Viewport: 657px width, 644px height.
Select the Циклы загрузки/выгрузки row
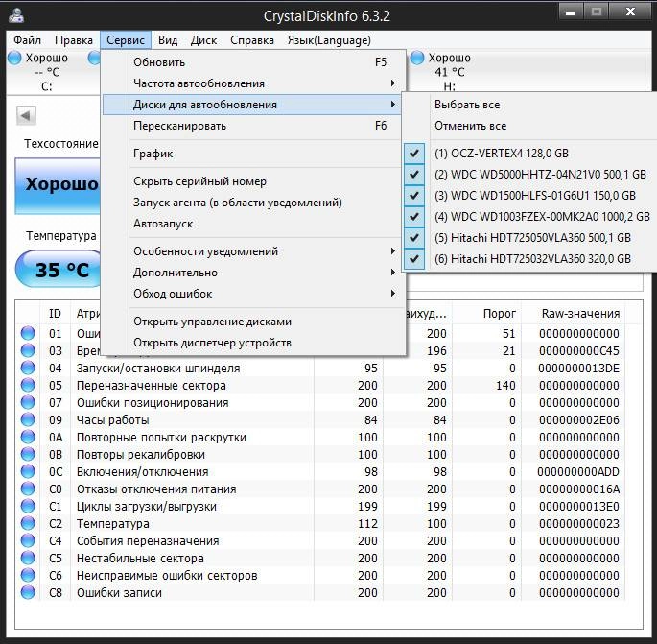coord(320,506)
